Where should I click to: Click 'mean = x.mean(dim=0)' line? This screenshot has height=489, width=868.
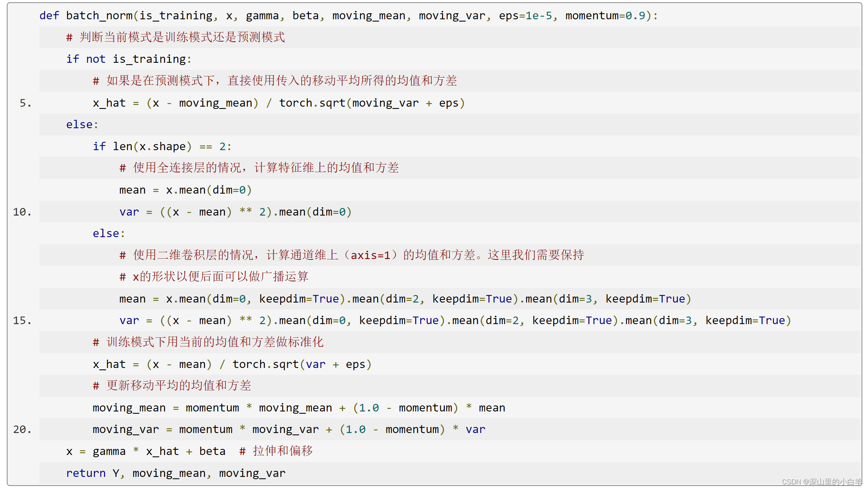click(x=185, y=190)
